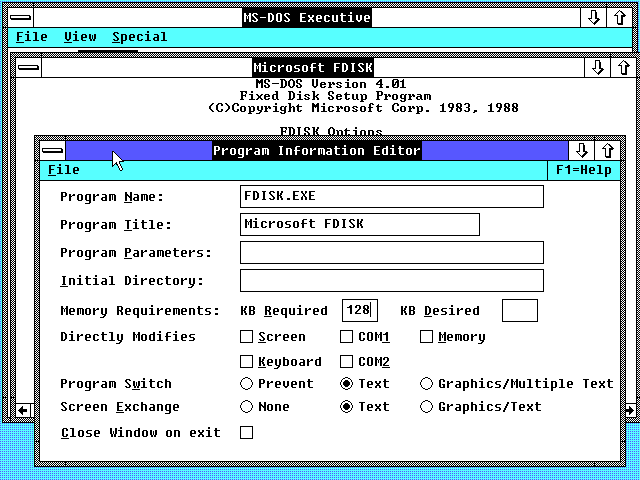Open View menu in MS-DOS Executive
Image resolution: width=640 pixels, height=480 pixels.
point(80,37)
